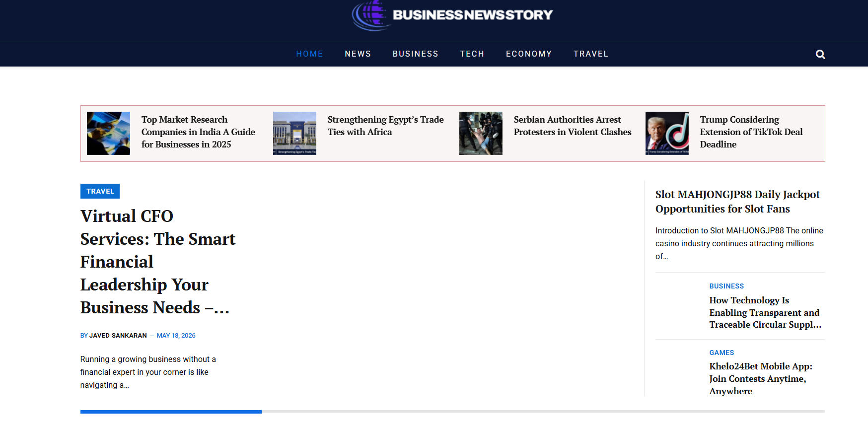868x428 pixels.
Task: View author Javed Sankaran's profile
Action: pos(118,336)
